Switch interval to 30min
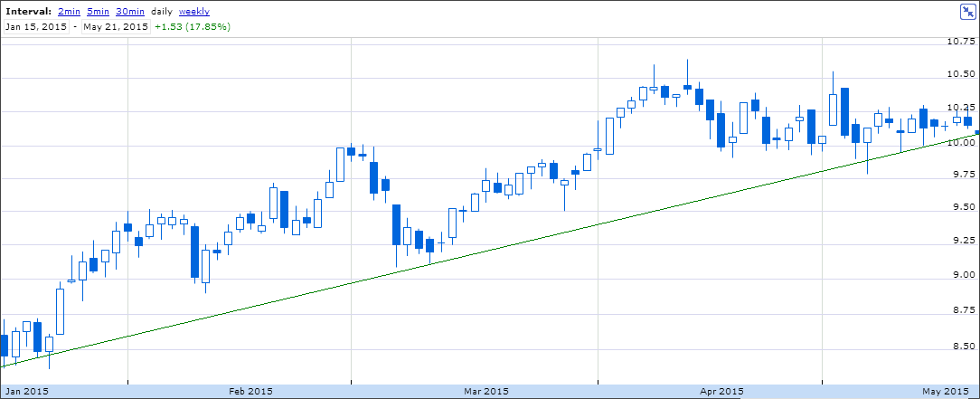The width and height of the screenshot is (980, 399). [x=130, y=11]
